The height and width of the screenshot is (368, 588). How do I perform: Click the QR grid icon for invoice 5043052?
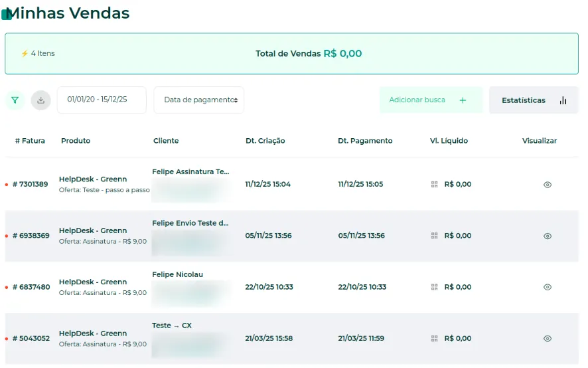434,339
